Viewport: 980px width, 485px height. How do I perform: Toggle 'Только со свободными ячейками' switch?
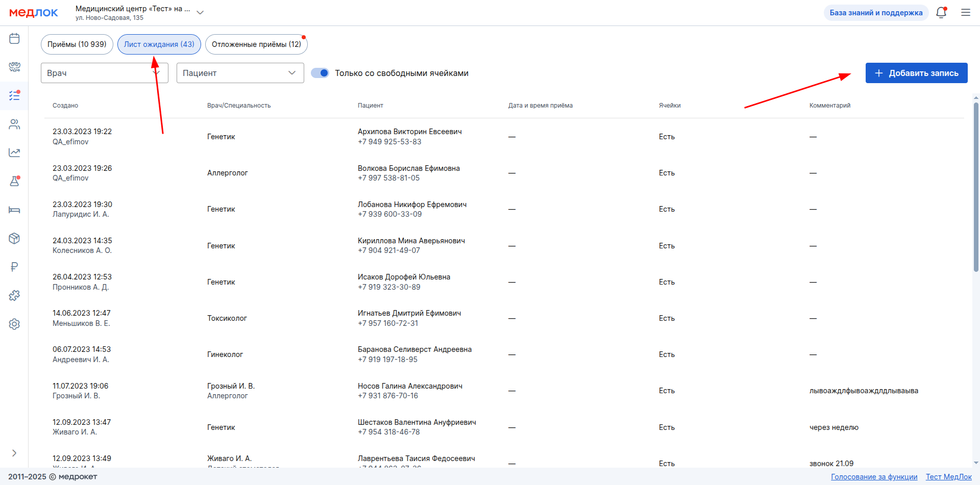click(x=320, y=73)
